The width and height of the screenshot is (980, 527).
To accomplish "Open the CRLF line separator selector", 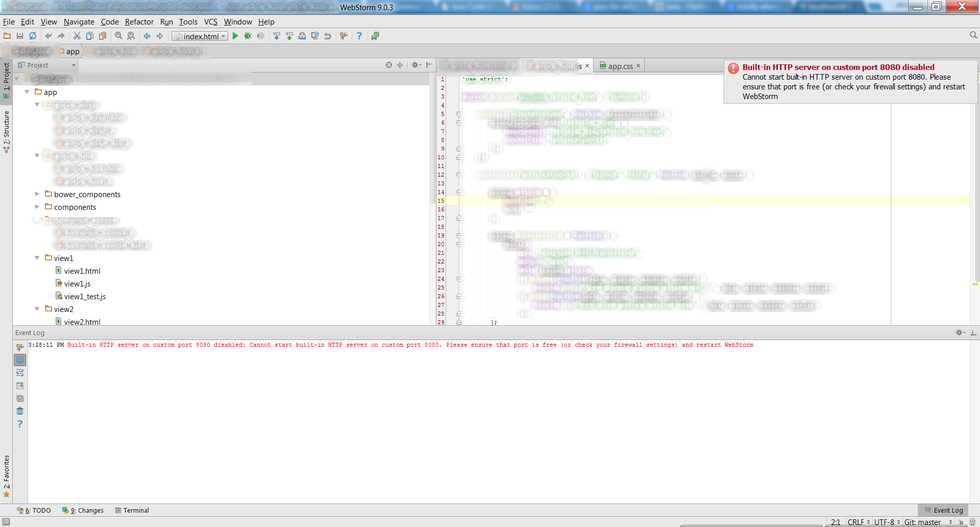I will (x=859, y=522).
